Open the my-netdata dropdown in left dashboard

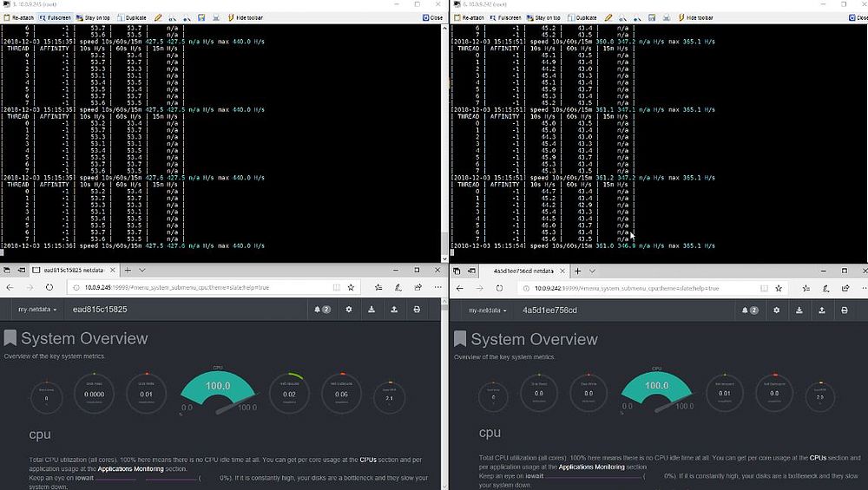[x=38, y=310]
